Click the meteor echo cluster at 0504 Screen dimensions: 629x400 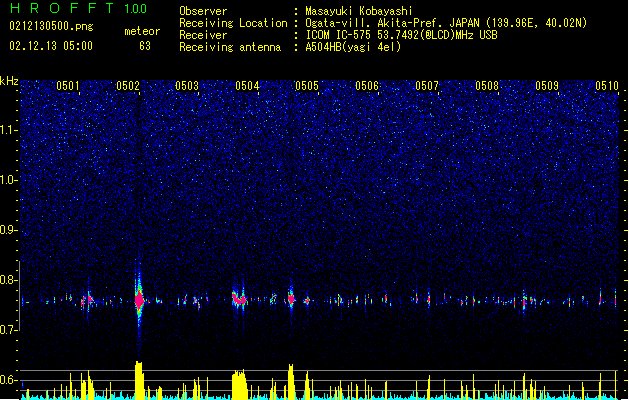tap(239, 299)
